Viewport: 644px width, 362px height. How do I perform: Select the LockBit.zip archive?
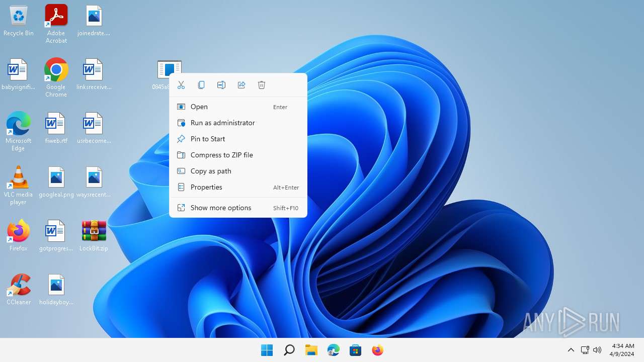pos(94,236)
